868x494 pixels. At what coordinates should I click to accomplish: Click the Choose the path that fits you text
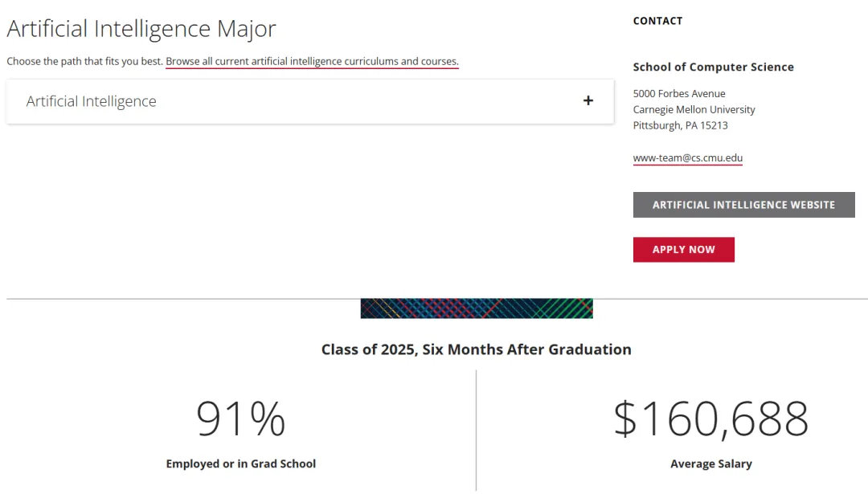pos(84,61)
